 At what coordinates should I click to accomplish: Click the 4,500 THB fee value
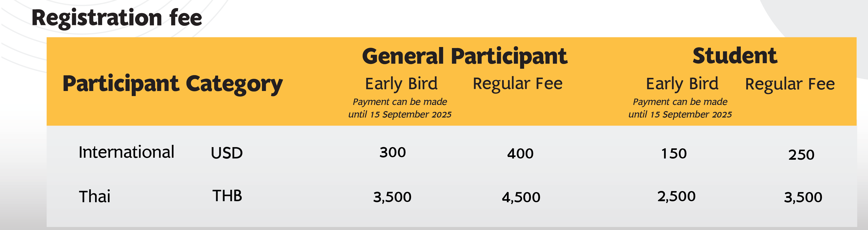(x=521, y=197)
